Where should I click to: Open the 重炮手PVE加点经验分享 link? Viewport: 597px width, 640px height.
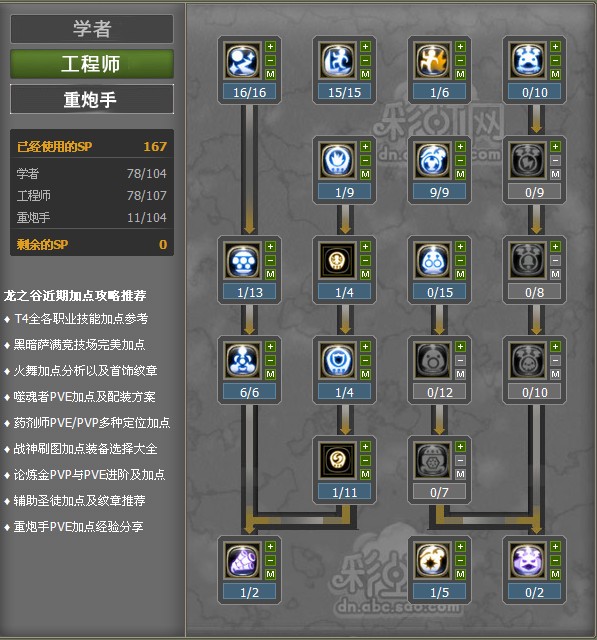tap(78, 527)
